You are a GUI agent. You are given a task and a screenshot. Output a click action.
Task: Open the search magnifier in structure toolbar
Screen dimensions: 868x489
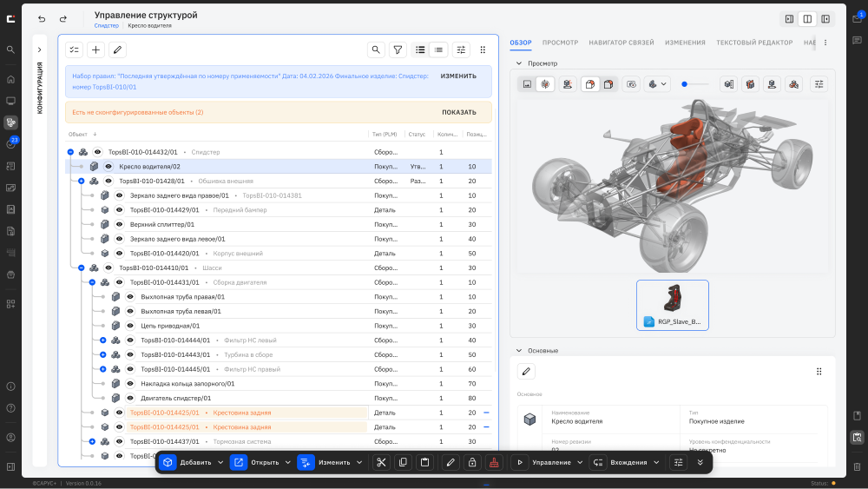click(376, 50)
